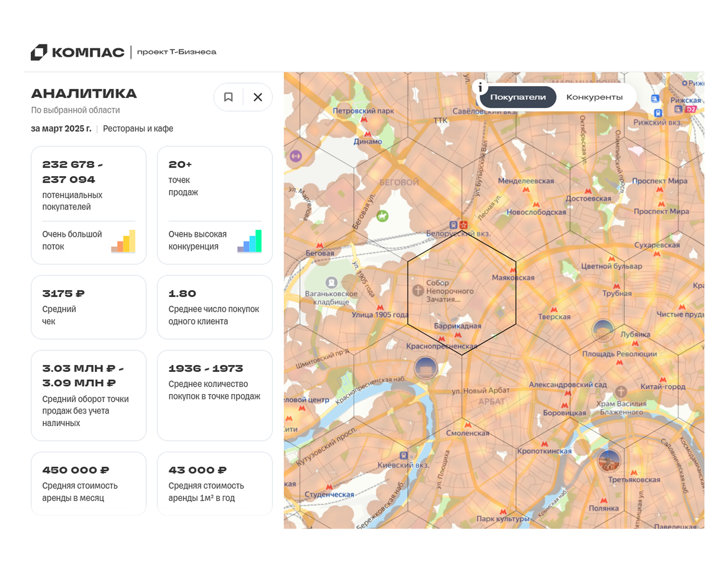Open the проект Т-Бизнеса link

(x=177, y=52)
